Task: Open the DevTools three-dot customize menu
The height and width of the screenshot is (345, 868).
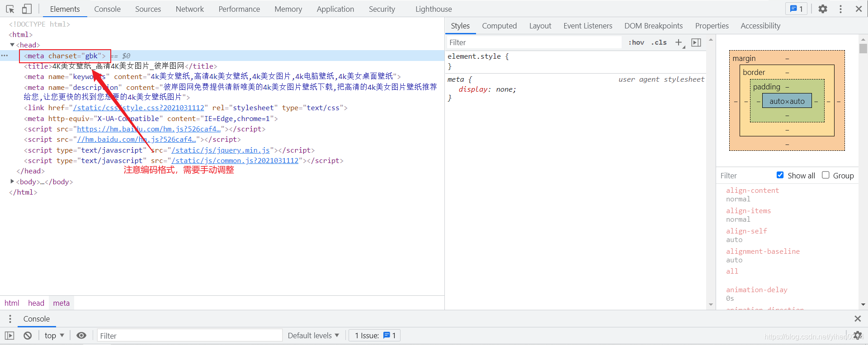Action: [841, 9]
